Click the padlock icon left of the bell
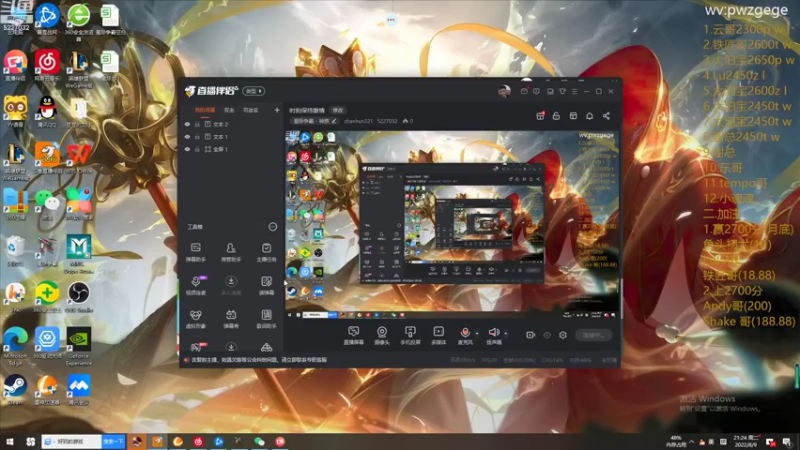This screenshot has width=800, height=450. (x=556, y=116)
